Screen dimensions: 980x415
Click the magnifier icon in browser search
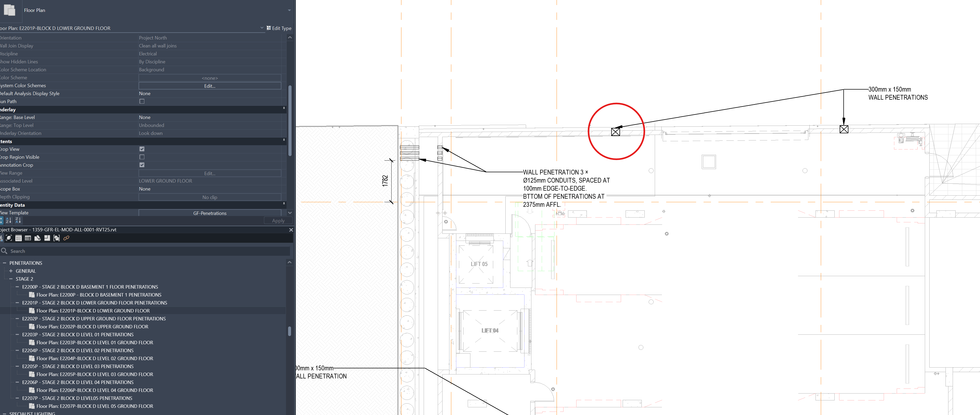(x=4, y=251)
